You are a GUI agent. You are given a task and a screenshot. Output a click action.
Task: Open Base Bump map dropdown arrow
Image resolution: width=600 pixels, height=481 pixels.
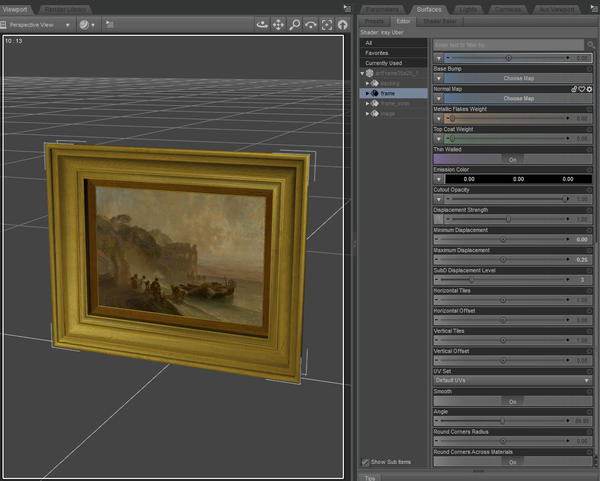point(439,78)
